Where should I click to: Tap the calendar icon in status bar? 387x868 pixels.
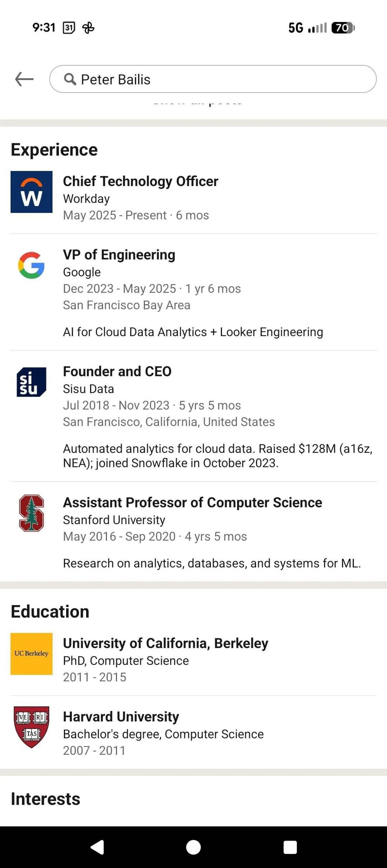[x=69, y=28]
